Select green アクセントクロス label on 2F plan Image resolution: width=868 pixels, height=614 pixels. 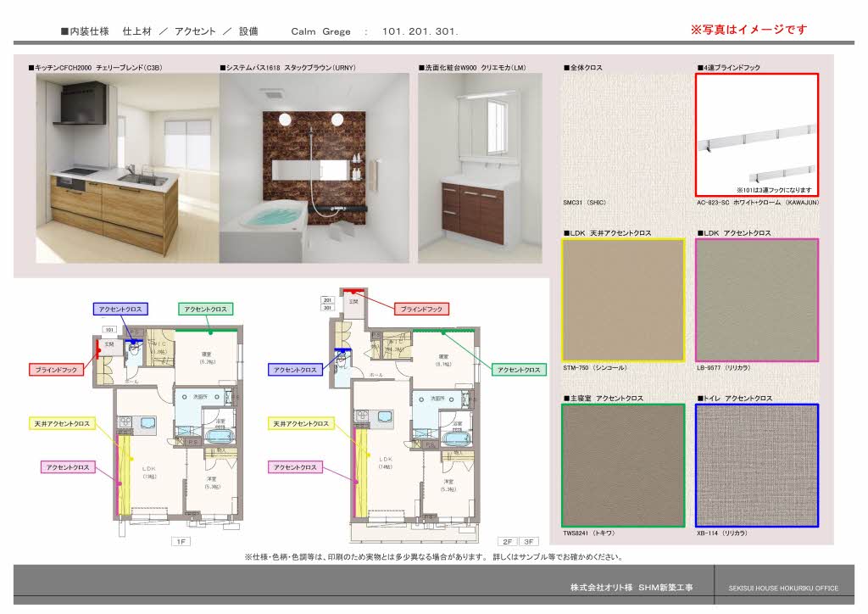[x=519, y=370]
